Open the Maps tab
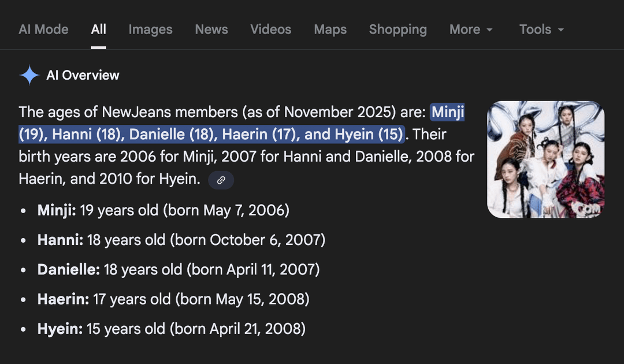The image size is (624, 364). [x=330, y=29]
